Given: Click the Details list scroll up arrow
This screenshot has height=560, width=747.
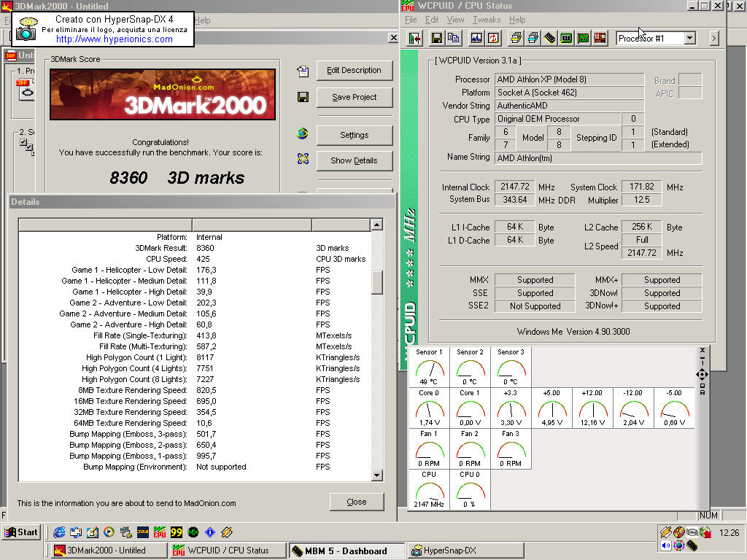Looking at the screenshot, I should tap(377, 225).
